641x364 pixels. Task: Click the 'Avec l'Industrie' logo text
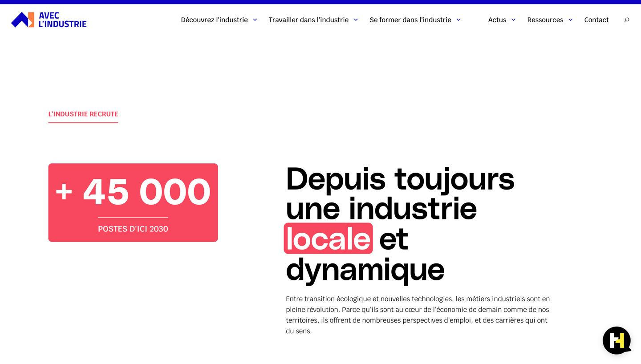coord(62,20)
